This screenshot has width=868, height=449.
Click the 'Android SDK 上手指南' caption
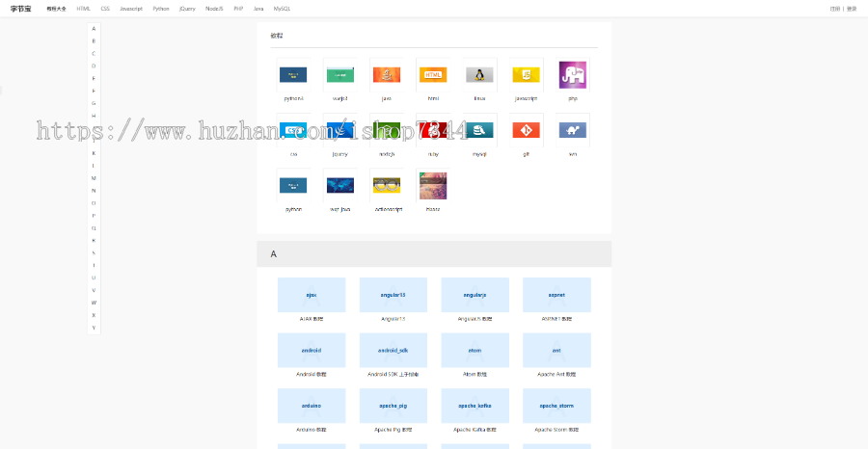[x=393, y=375]
